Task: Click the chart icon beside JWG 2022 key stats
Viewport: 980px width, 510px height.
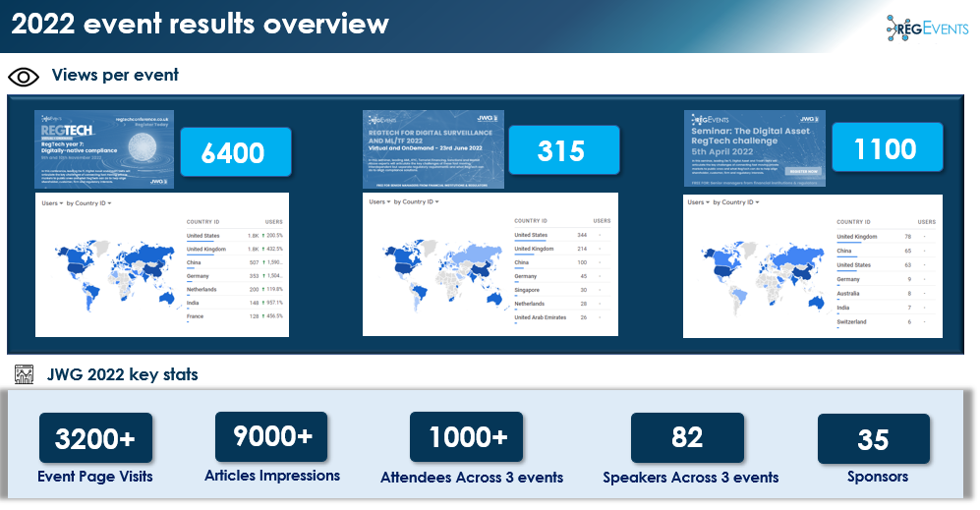Action: 24,373
